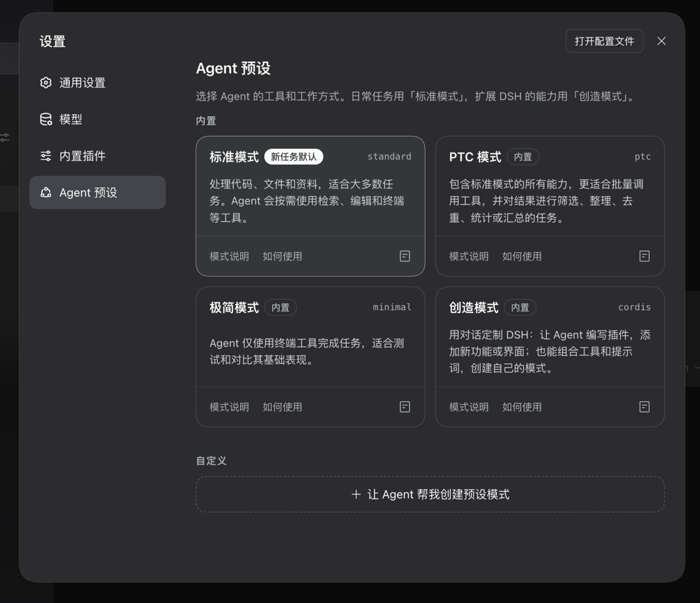
Task: Click the 自定义 section label
Action: 211,461
